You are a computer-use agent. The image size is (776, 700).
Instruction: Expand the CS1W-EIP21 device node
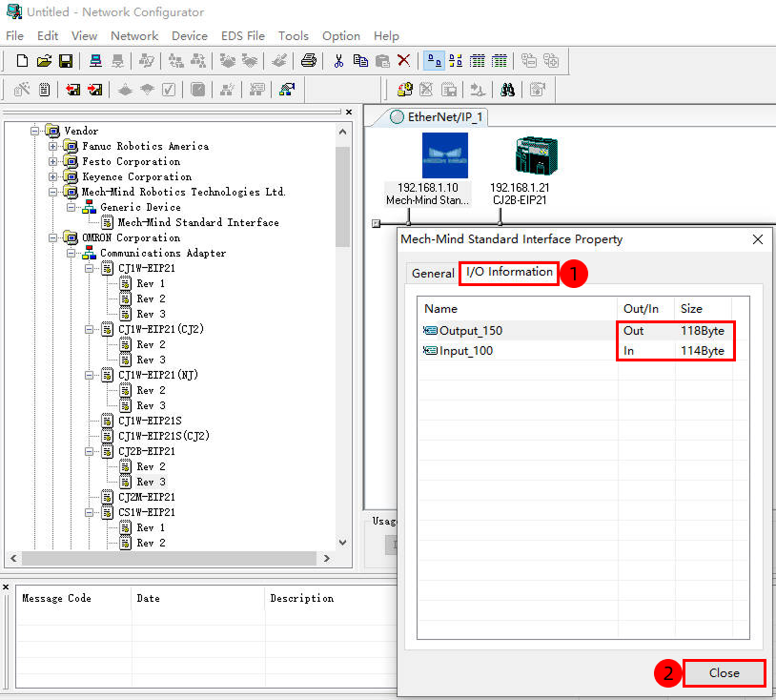coord(88,511)
